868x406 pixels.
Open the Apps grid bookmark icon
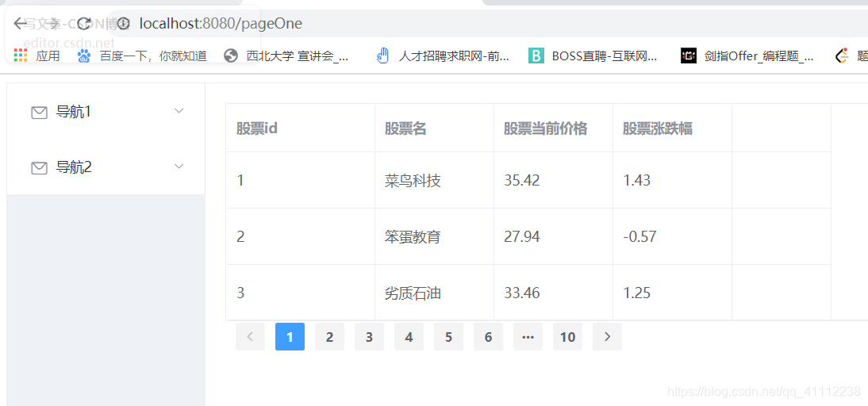21,56
